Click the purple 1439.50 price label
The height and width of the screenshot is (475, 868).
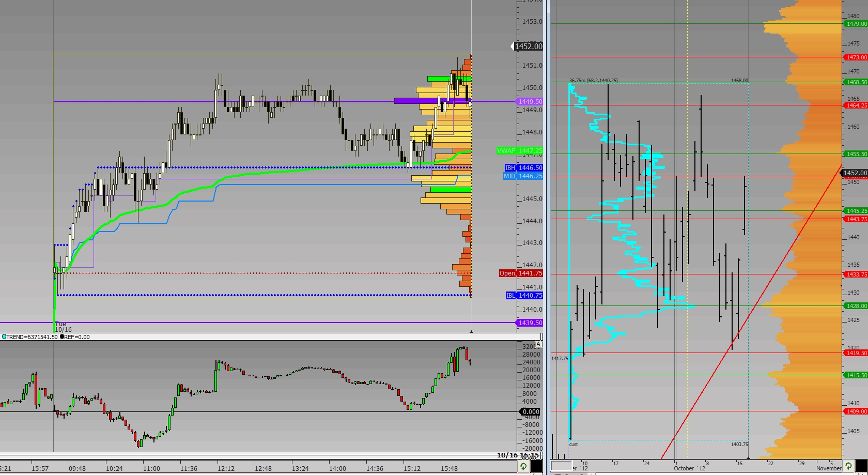point(530,323)
